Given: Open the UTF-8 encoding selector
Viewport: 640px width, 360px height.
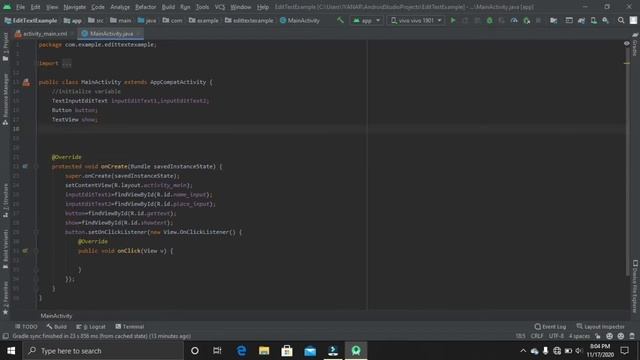Looking at the screenshot, I should [x=556, y=336].
